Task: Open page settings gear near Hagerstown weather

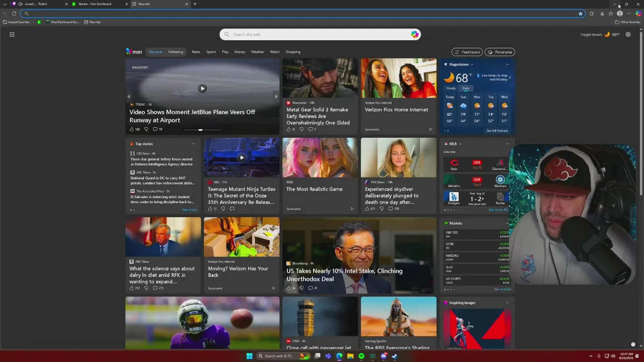Action: (628, 35)
